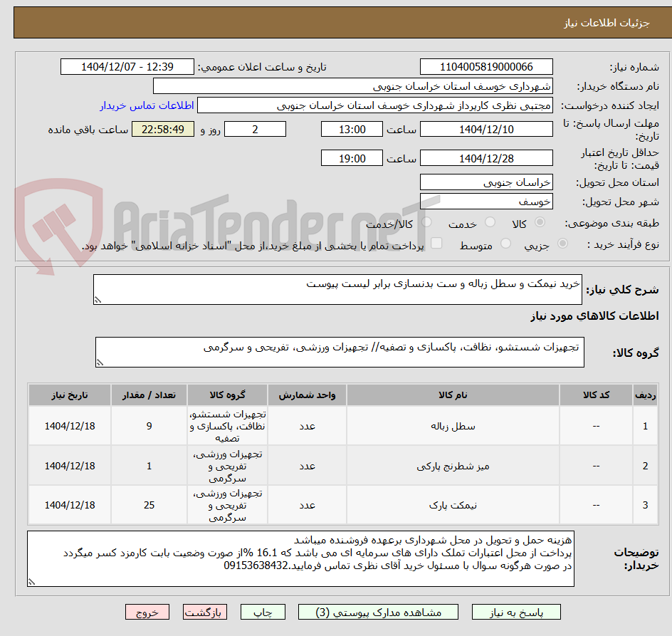Viewport: 672px width, 636px height.
Task: Grab the resize handle of توضیحات خریدار box
Action: pos(31,582)
